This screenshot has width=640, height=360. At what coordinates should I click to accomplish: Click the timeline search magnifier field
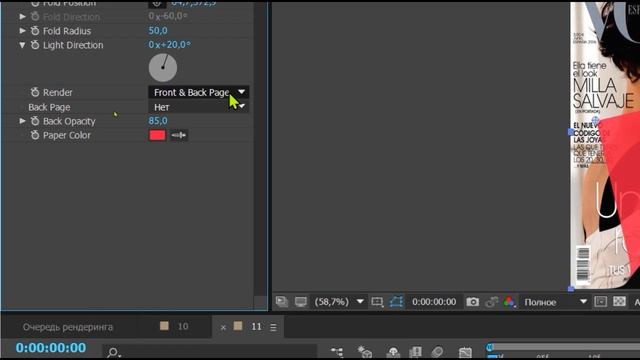click(210, 352)
